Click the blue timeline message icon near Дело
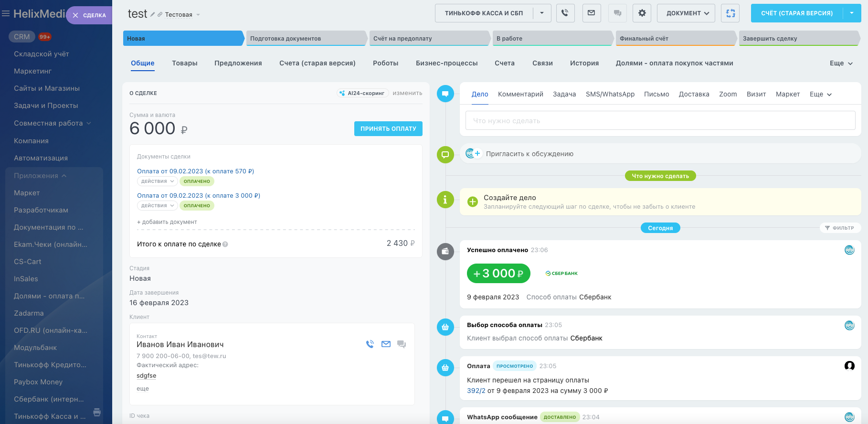The width and height of the screenshot is (868, 424). [445, 94]
